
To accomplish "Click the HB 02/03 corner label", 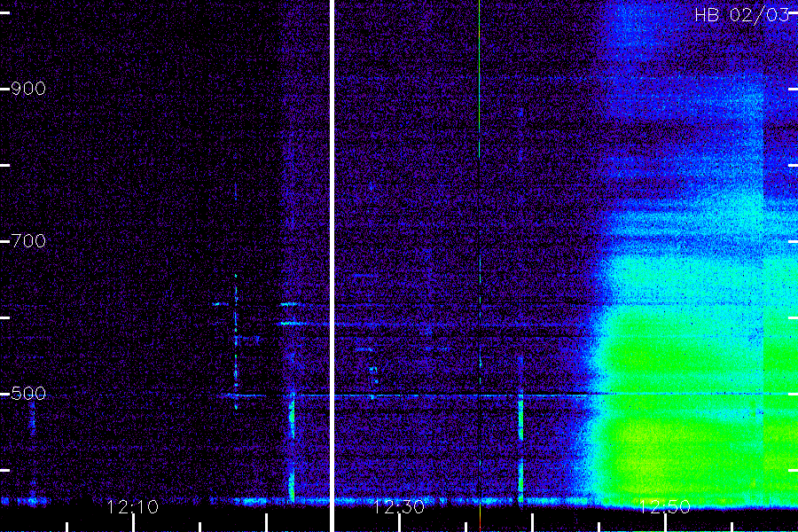I will coord(742,15).
